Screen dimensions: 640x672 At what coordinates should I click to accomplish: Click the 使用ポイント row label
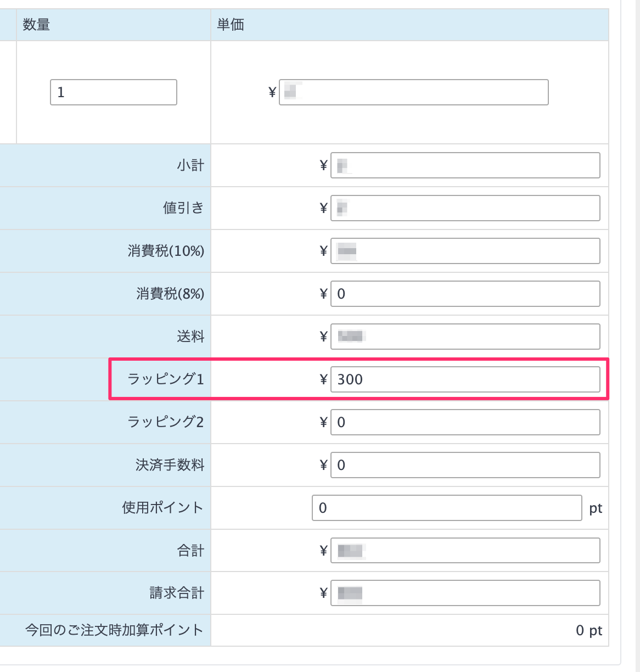click(162, 508)
